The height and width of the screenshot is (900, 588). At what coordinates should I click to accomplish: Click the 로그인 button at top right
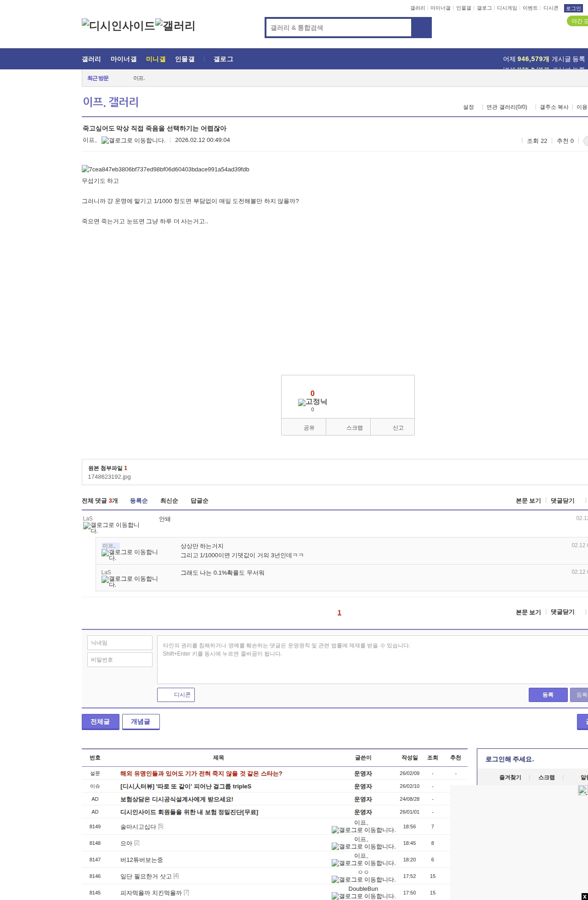(x=573, y=8)
